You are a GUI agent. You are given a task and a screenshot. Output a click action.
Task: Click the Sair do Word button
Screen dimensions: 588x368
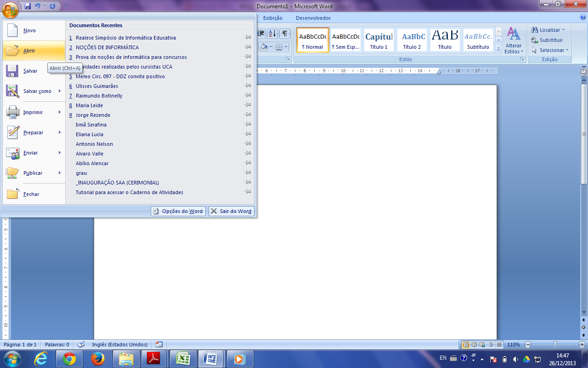232,211
